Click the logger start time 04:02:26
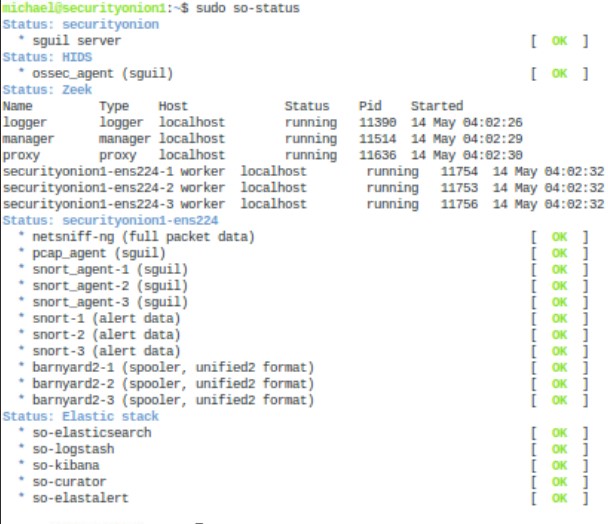Viewport: 608px width, 524px height. [x=493, y=122]
